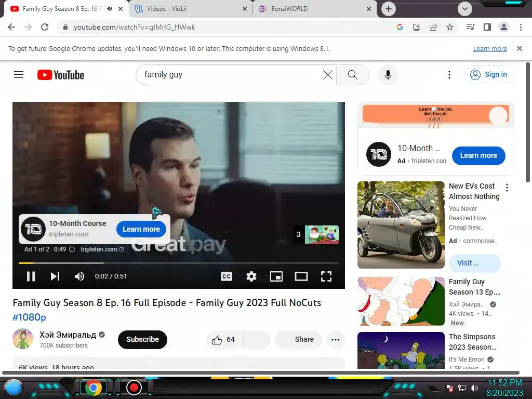The width and height of the screenshot is (532, 399).
Task: Open a new browser tab
Action: pos(389,9)
